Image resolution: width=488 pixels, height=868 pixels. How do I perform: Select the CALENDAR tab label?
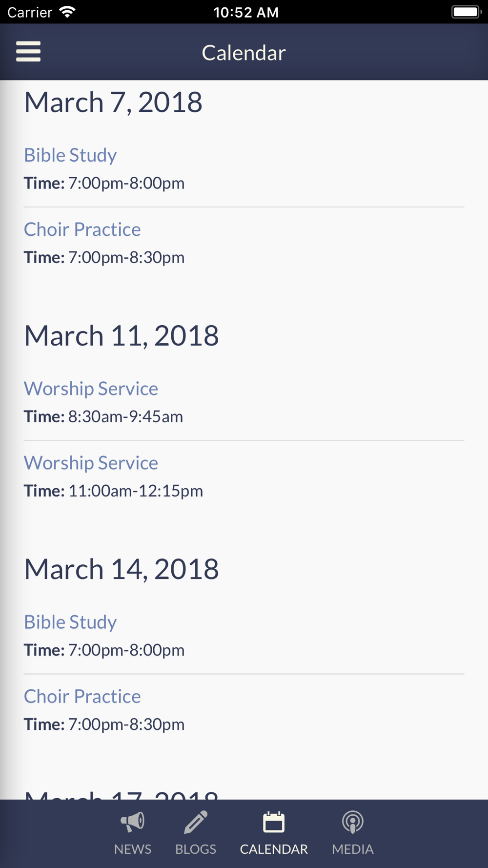[x=274, y=849]
